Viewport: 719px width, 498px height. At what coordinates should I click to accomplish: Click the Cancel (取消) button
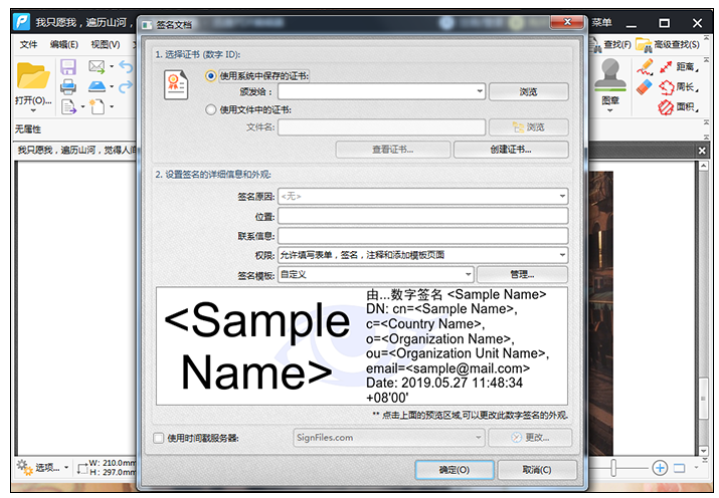click(536, 470)
